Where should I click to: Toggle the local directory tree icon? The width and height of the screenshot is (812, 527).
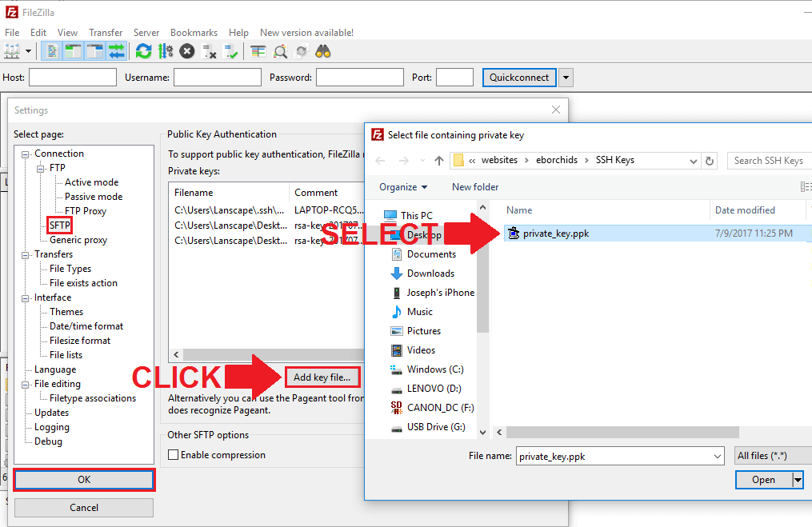(73, 51)
